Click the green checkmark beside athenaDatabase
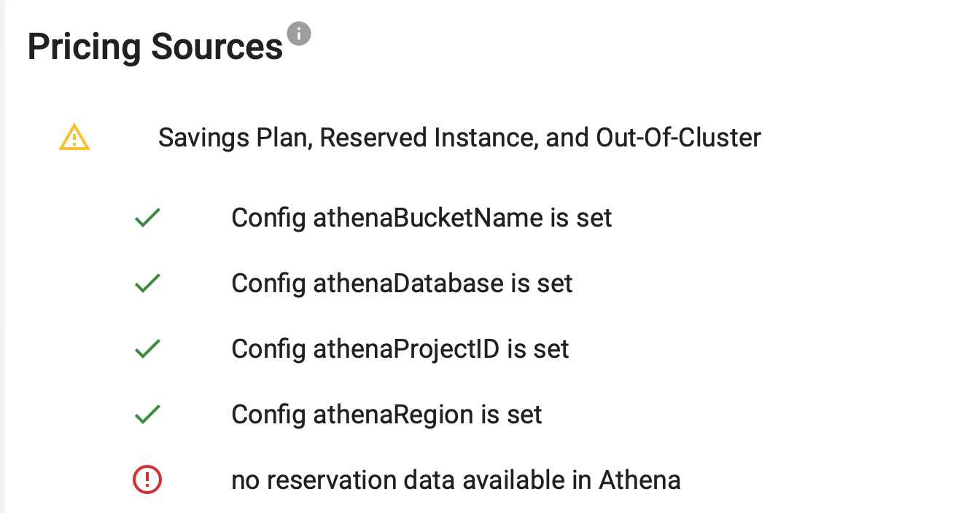980x513 pixels. point(147,282)
